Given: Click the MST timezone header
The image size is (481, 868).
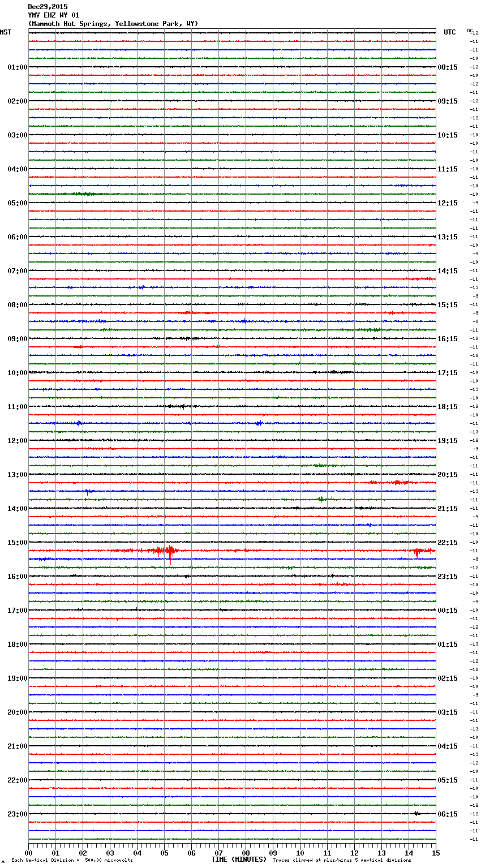Looking at the screenshot, I should click(x=6, y=32).
